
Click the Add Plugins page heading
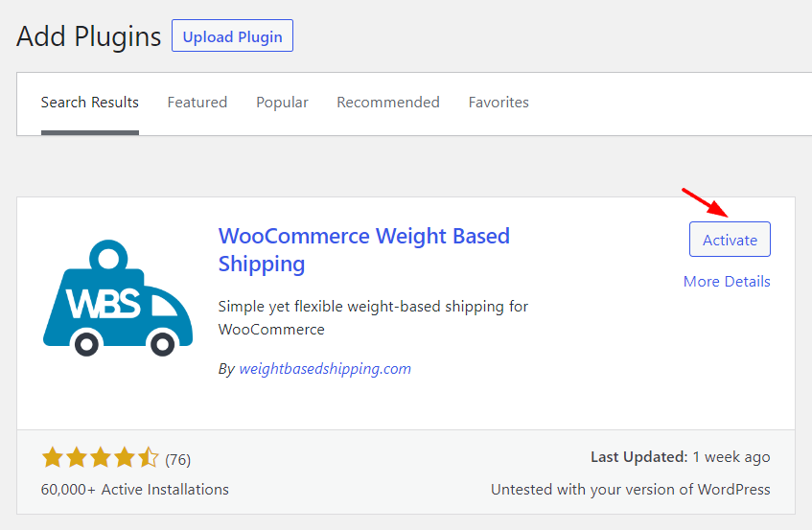pos(88,36)
